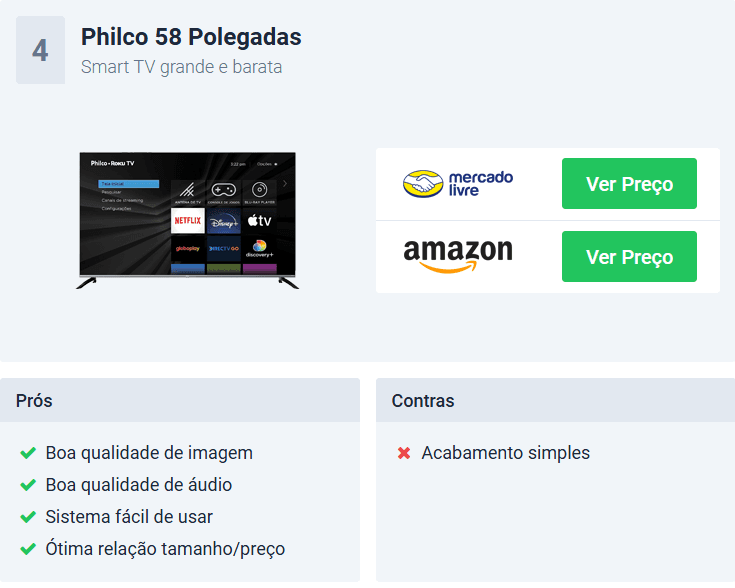Click the checkmark beside Sistema fácil de usar
Viewport: 735px width, 588px height.
pyautogui.click(x=28, y=517)
